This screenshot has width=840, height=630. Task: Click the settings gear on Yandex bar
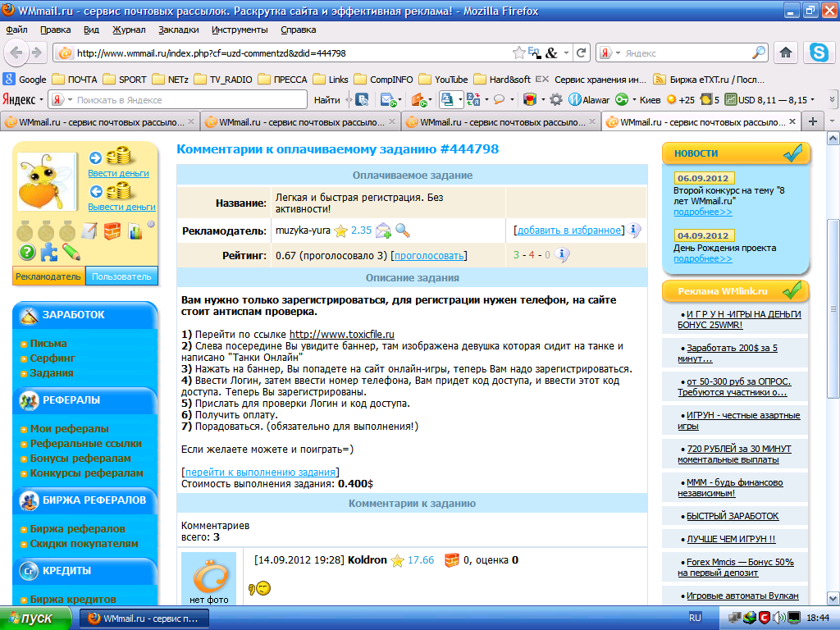(557, 99)
